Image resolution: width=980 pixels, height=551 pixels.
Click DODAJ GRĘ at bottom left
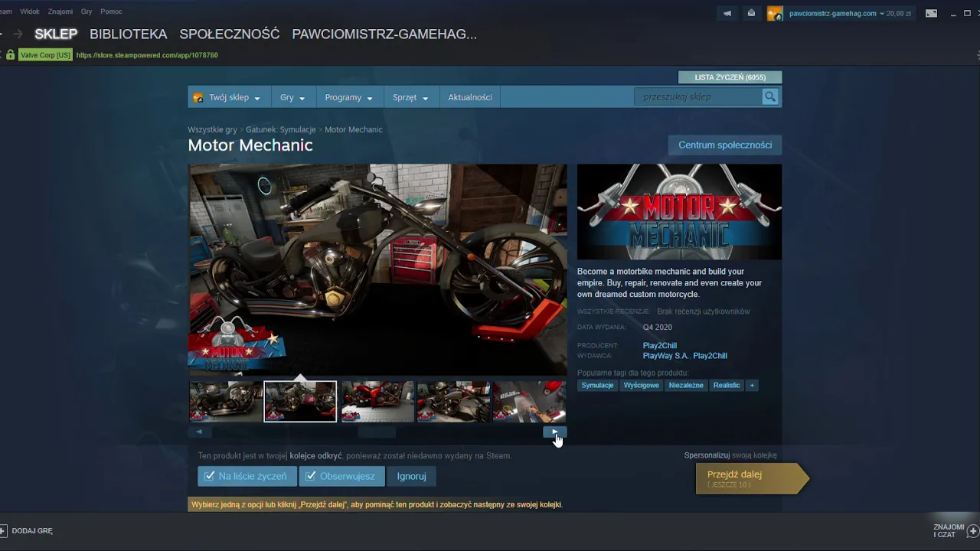point(32,530)
